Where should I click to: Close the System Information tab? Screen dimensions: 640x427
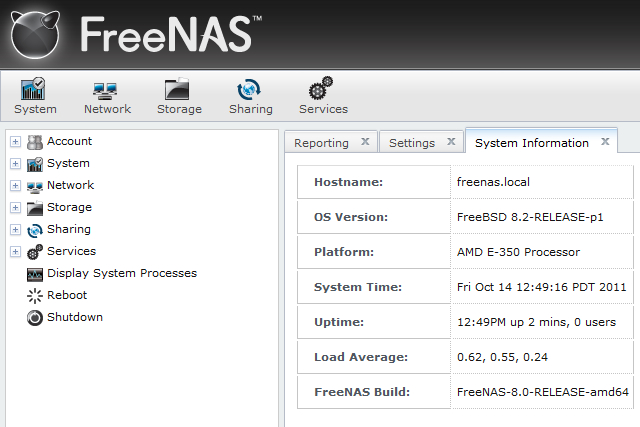tap(605, 142)
